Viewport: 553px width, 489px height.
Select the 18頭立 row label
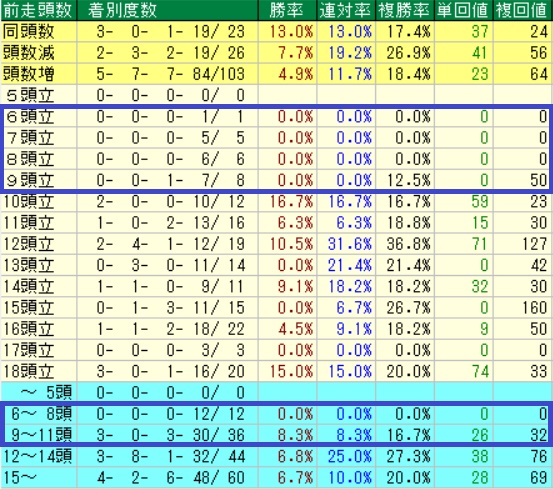[29, 371]
